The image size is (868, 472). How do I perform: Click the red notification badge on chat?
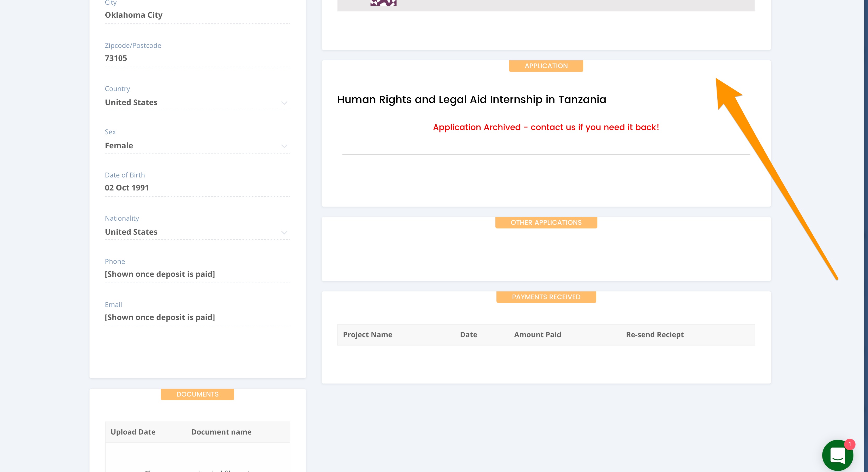(850, 444)
